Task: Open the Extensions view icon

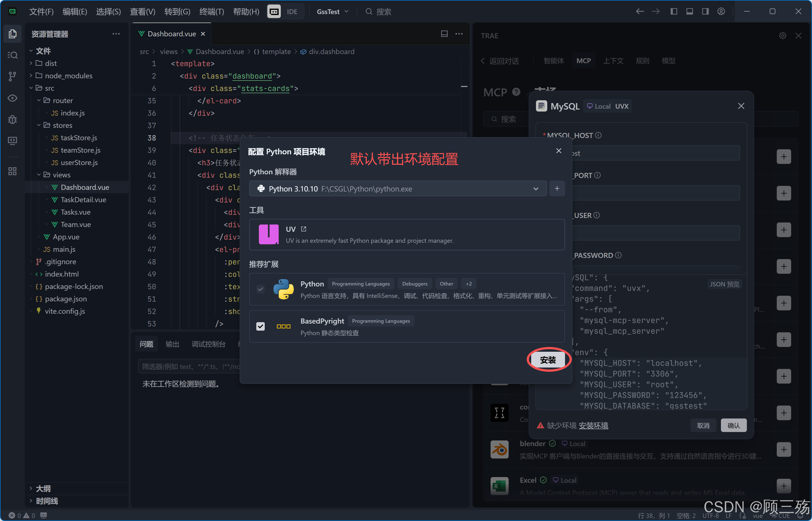Action: point(12,171)
